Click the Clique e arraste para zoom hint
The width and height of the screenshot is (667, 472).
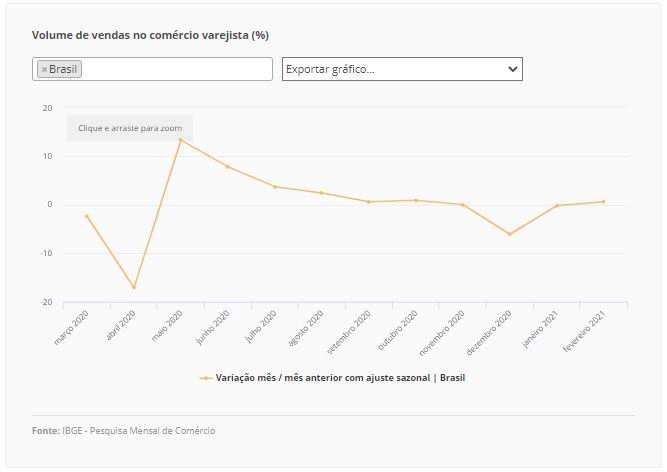(130, 128)
